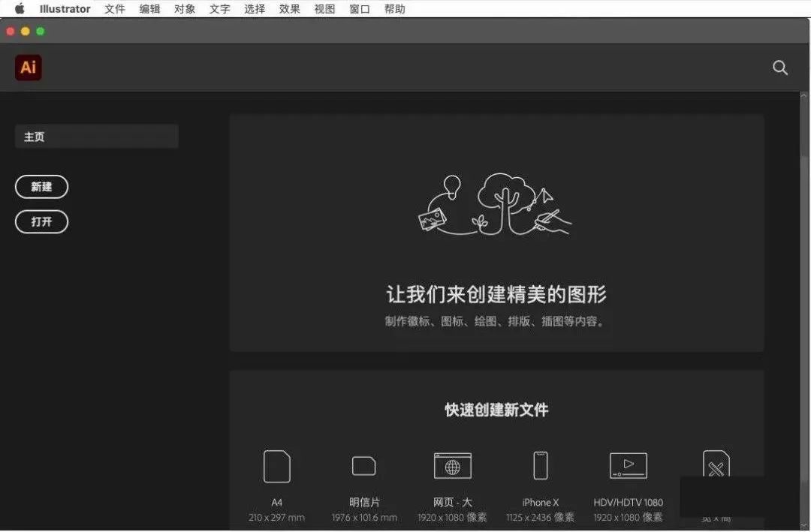Image resolution: width=811 pixels, height=532 pixels.
Task: Minimize the window with yellow button
Action: coord(26,32)
